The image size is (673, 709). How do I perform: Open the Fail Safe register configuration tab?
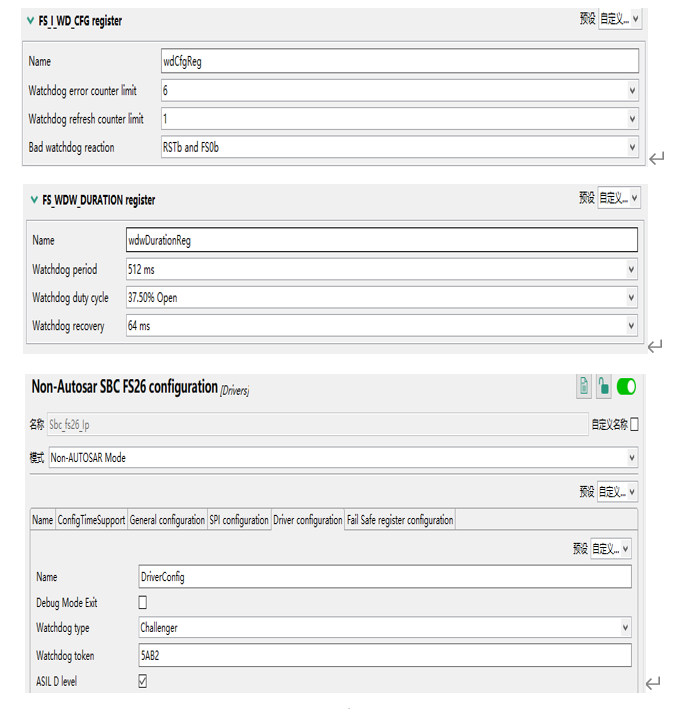pyautogui.click(x=400, y=520)
